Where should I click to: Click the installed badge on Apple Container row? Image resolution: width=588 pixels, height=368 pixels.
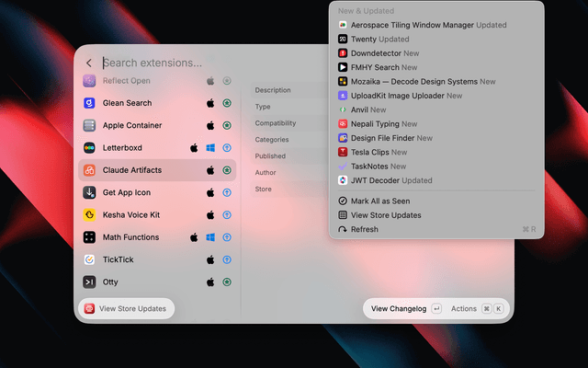[x=227, y=125]
